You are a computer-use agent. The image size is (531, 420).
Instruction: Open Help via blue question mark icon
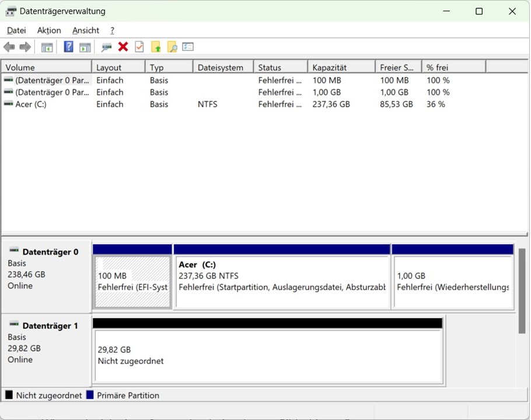pos(68,47)
